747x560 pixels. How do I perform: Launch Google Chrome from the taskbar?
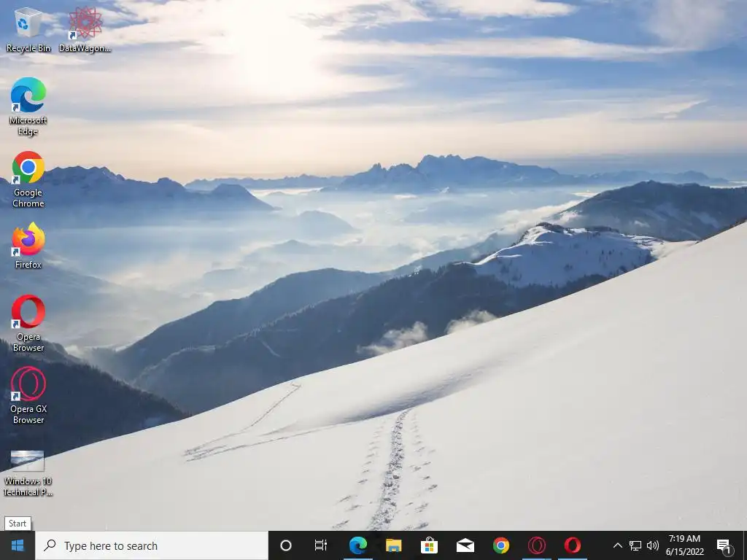click(x=500, y=545)
